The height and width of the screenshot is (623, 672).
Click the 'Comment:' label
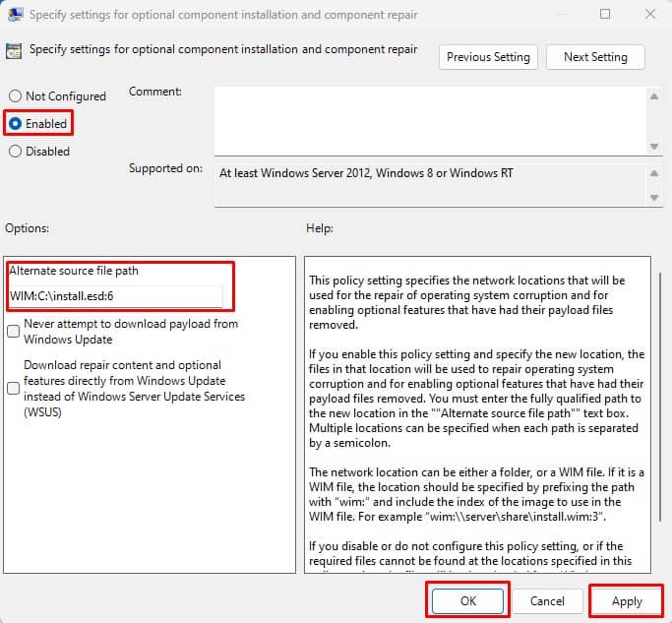(155, 92)
